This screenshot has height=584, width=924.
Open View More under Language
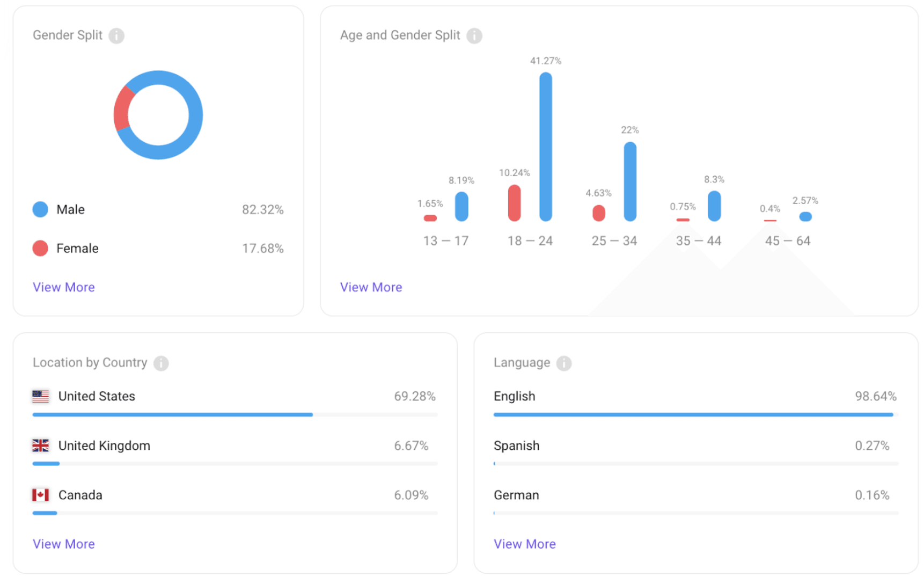pos(524,544)
